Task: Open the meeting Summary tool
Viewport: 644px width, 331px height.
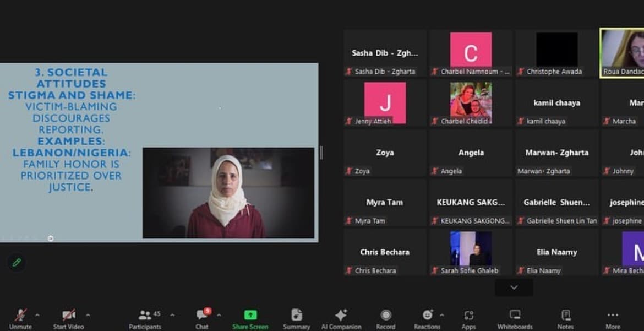Action: pyautogui.click(x=296, y=317)
